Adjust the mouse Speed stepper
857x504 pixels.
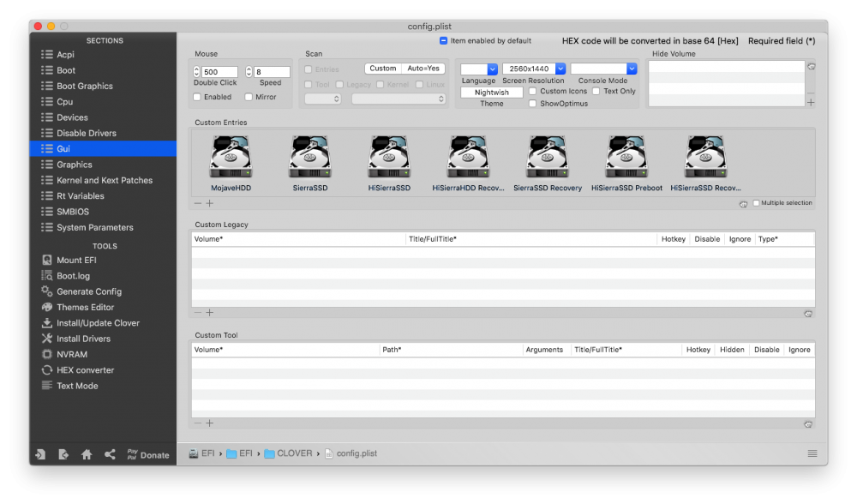tap(249, 72)
